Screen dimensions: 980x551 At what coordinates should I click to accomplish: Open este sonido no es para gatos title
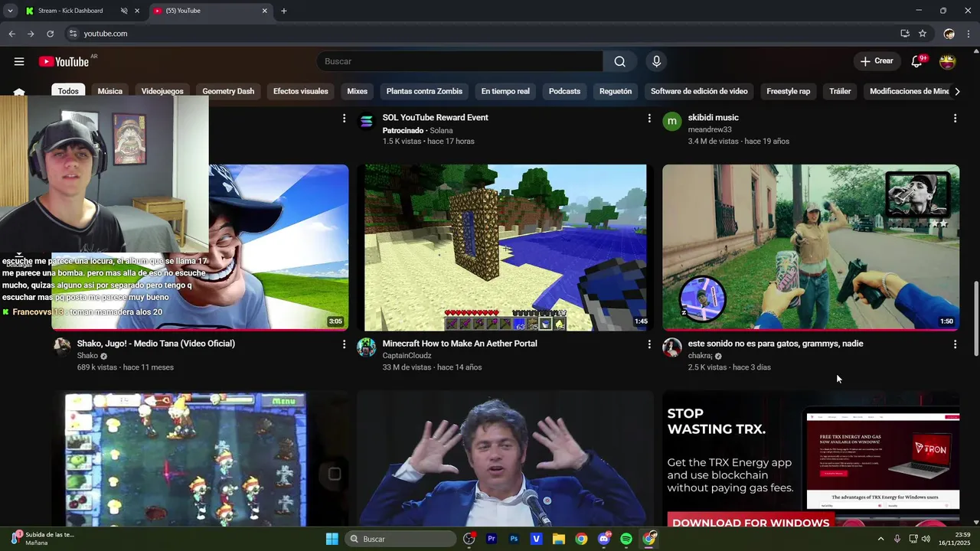pyautogui.click(x=776, y=344)
